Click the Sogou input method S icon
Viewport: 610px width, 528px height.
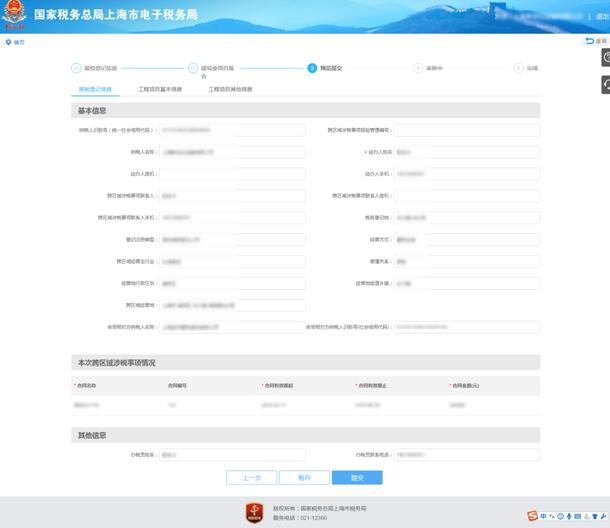tap(533, 516)
